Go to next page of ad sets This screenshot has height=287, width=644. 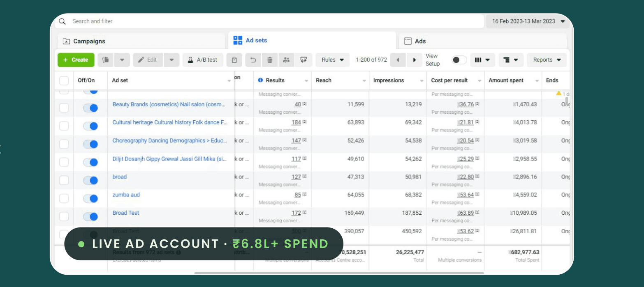coord(414,60)
